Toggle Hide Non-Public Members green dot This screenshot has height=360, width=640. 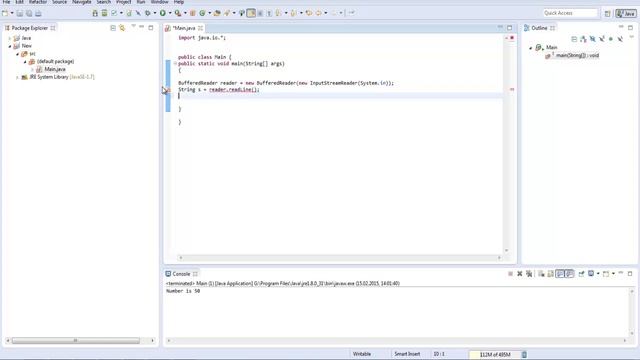[x=611, y=39]
